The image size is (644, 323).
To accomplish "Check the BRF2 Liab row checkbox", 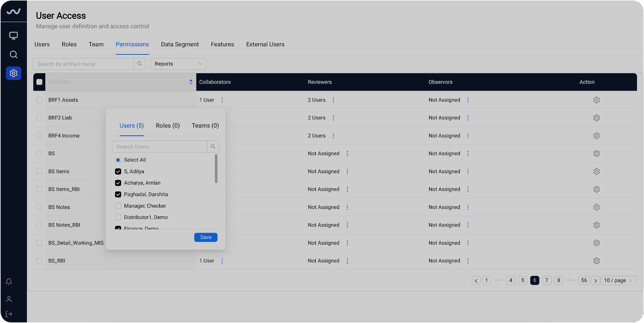I will [39, 118].
